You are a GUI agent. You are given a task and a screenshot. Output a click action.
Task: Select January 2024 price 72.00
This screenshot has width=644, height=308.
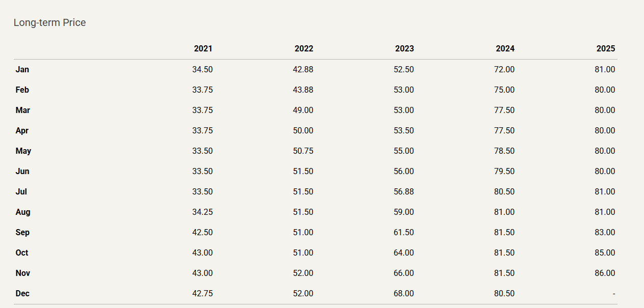click(x=504, y=69)
